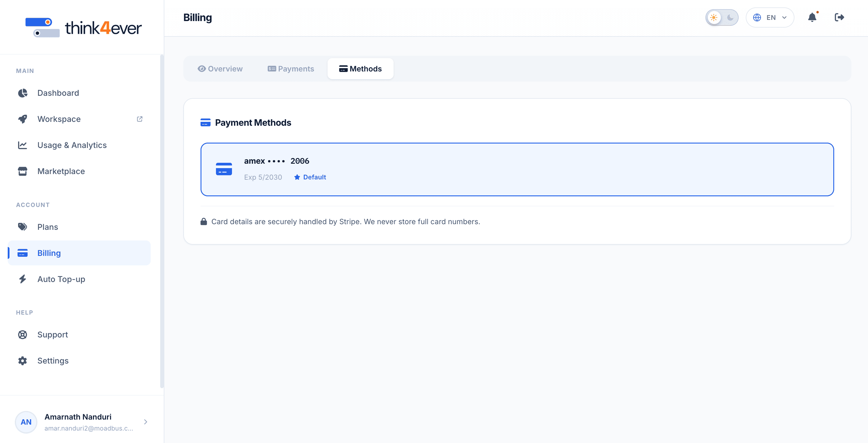Click the Workspace external link icon
868x443 pixels.
click(x=139, y=119)
